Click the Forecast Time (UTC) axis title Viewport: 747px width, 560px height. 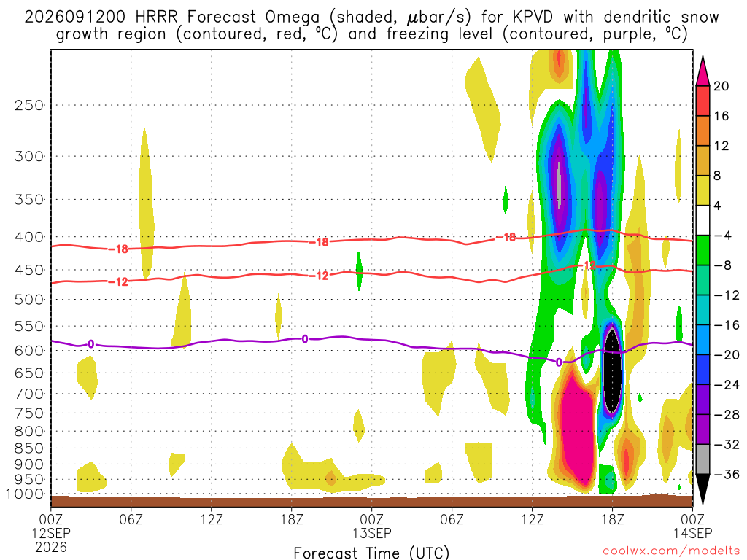371,553
